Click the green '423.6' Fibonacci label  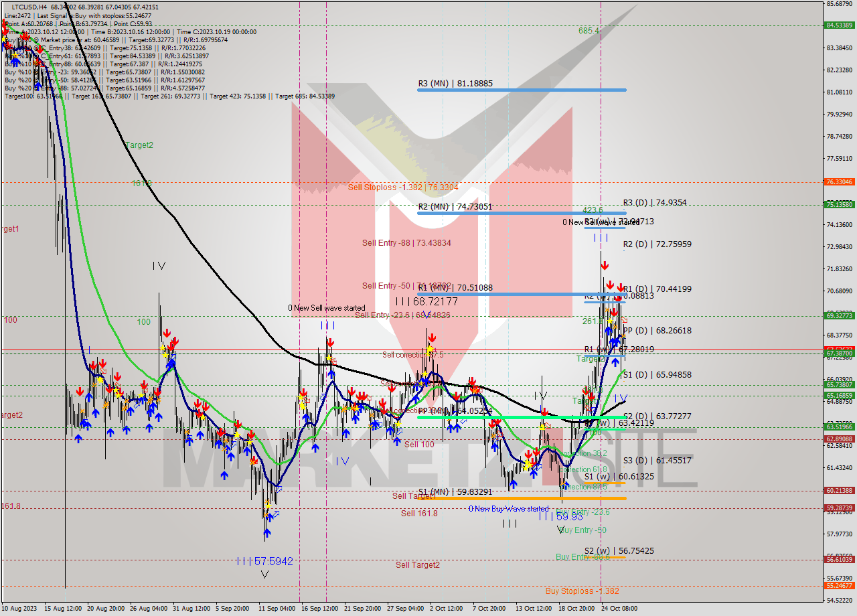(593, 210)
